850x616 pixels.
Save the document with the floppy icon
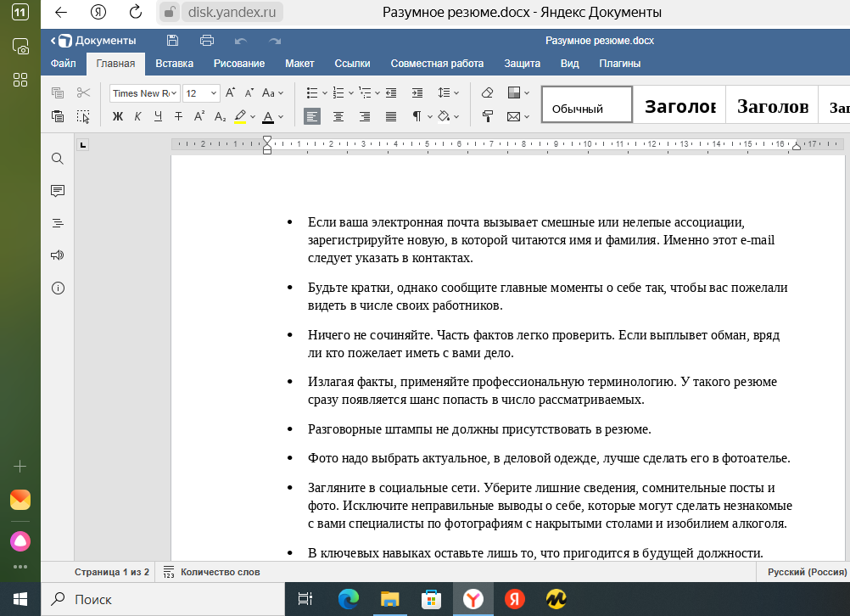tap(172, 40)
